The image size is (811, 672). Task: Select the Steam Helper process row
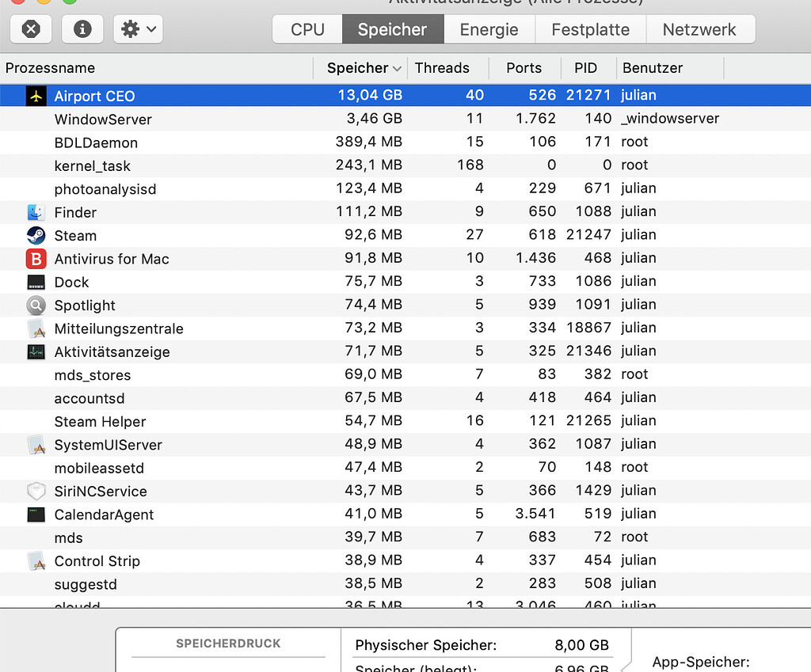pos(405,421)
